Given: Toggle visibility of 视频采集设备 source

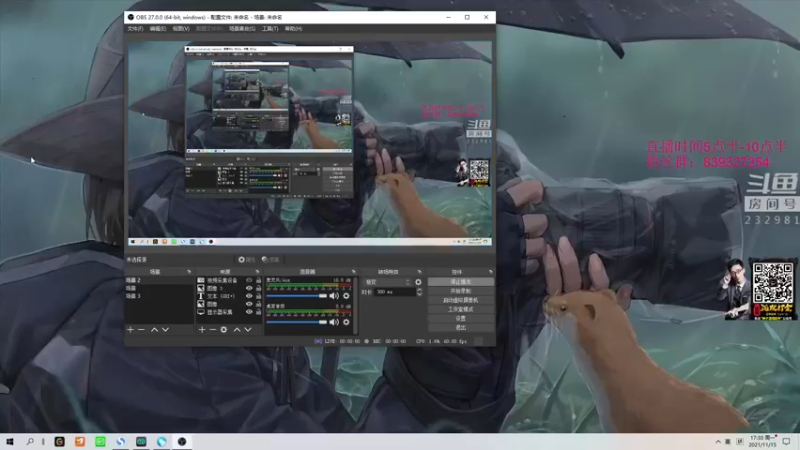Looking at the screenshot, I should (249, 280).
